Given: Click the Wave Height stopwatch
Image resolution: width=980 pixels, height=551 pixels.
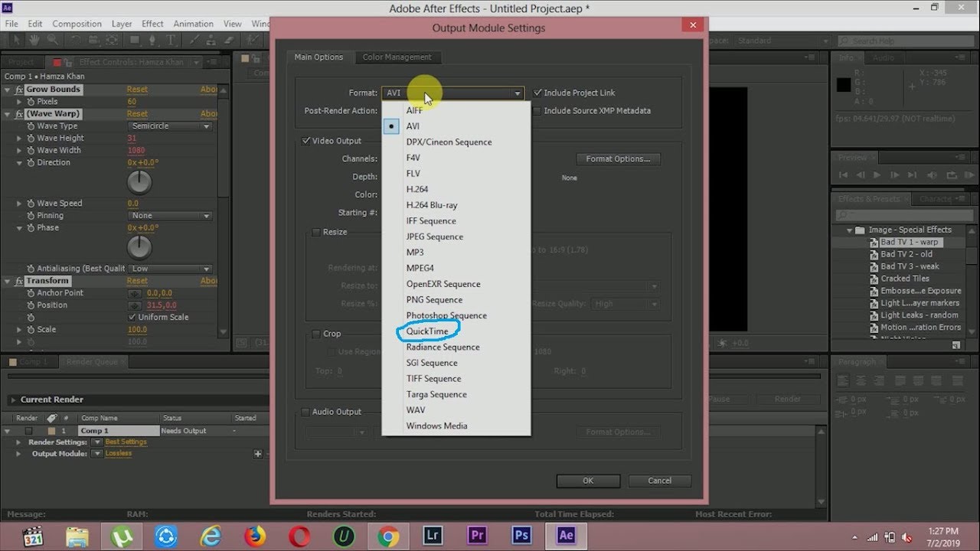Looking at the screenshot, I should (31, 139).
